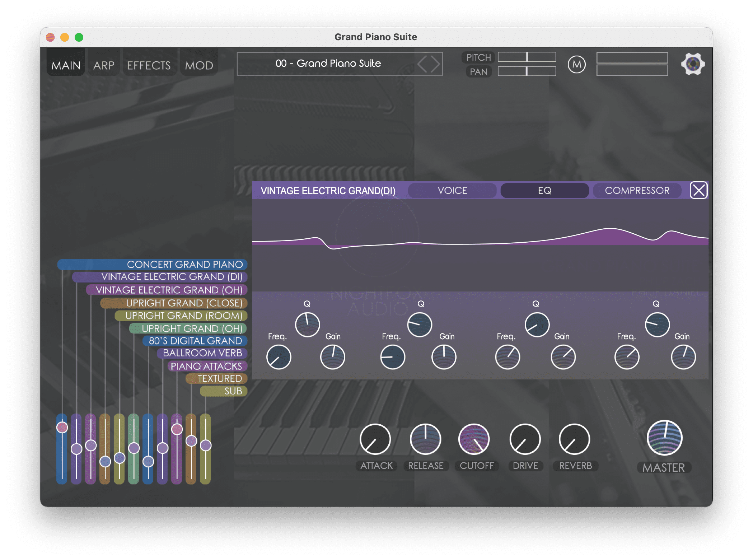Click the circled M mono button
This screenshot has width=753, height=560.
pos(576,65)
